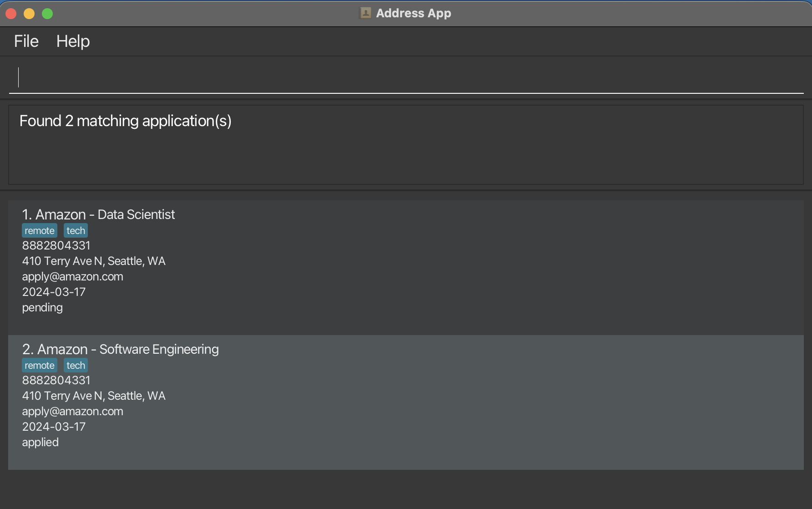Image resolution: width=812 pixels, height=509 pixels.
Task: Click the command input text field
Action: pos(405,77)
